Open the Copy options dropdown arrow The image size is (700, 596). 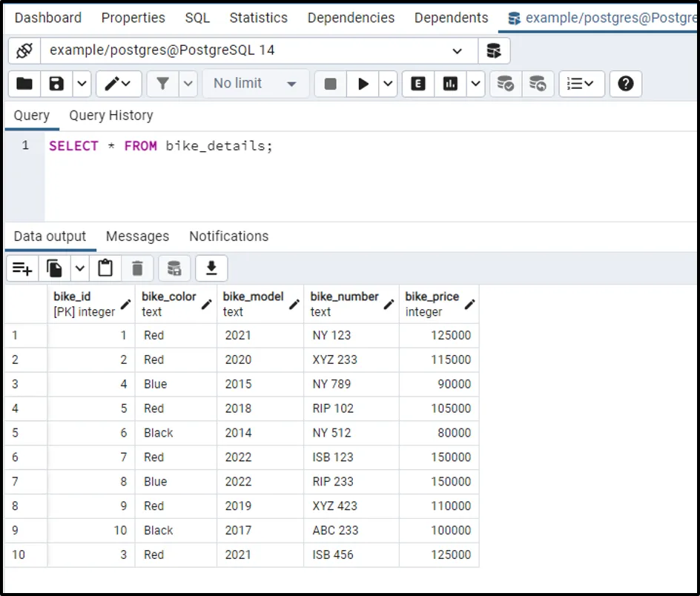pyautogui.click(x=79, y=268)
